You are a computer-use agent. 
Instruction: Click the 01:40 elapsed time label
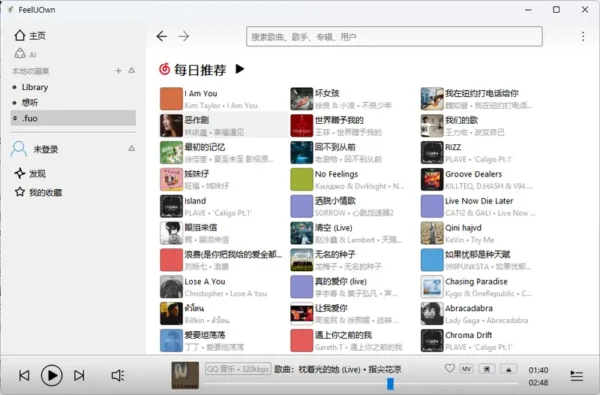coord(538,370)
